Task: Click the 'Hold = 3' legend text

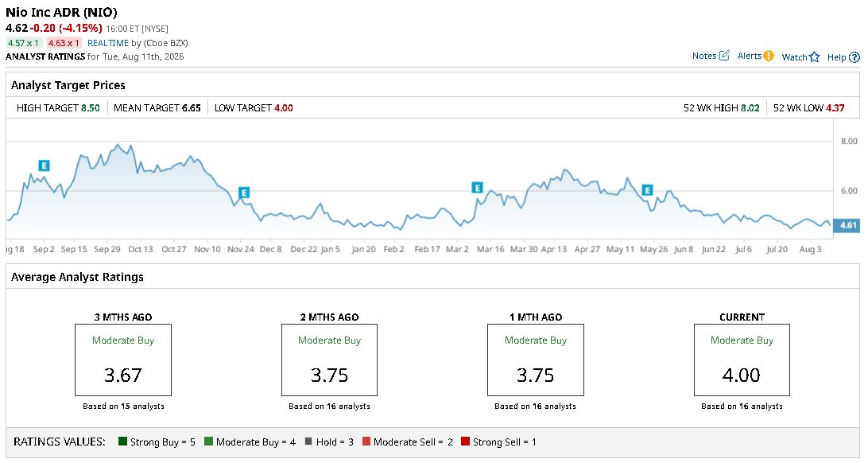Action: [x=335, y=442]
